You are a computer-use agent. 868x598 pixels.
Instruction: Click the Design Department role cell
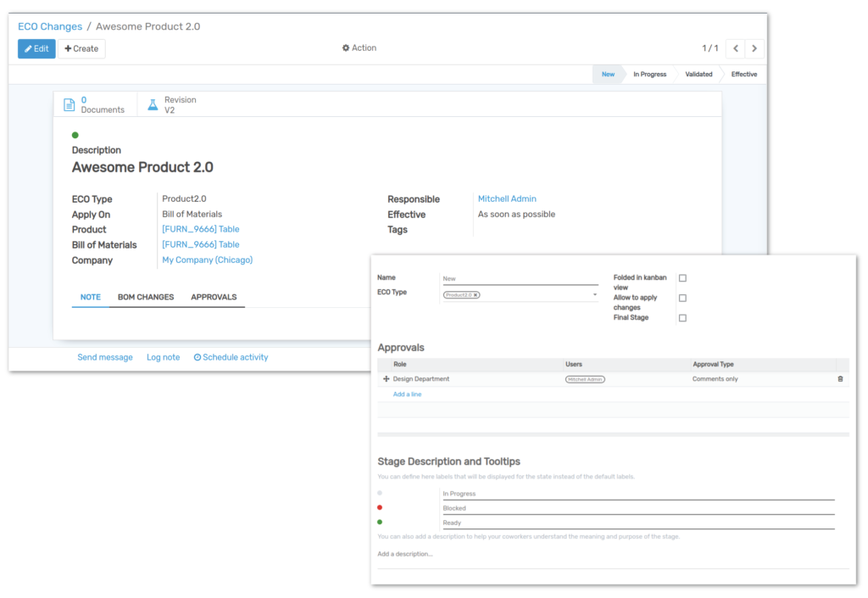(421, 379)
